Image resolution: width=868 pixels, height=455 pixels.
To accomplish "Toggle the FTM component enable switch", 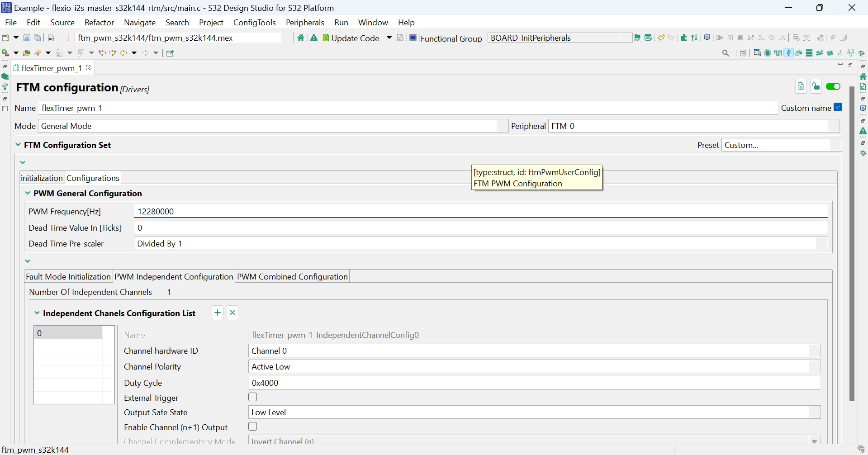I will coord(833,87).
